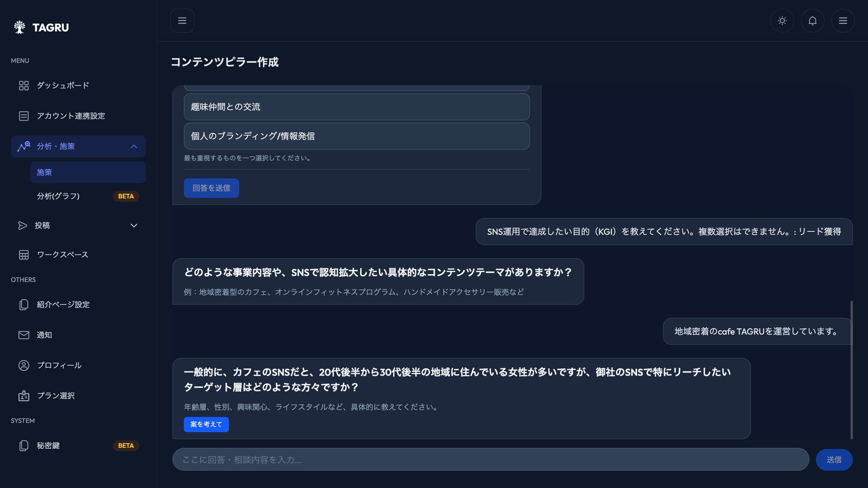Click the chat vertical scrollbar
The width and height of the screenshot is (868, 488).
(x=852, y=369)
